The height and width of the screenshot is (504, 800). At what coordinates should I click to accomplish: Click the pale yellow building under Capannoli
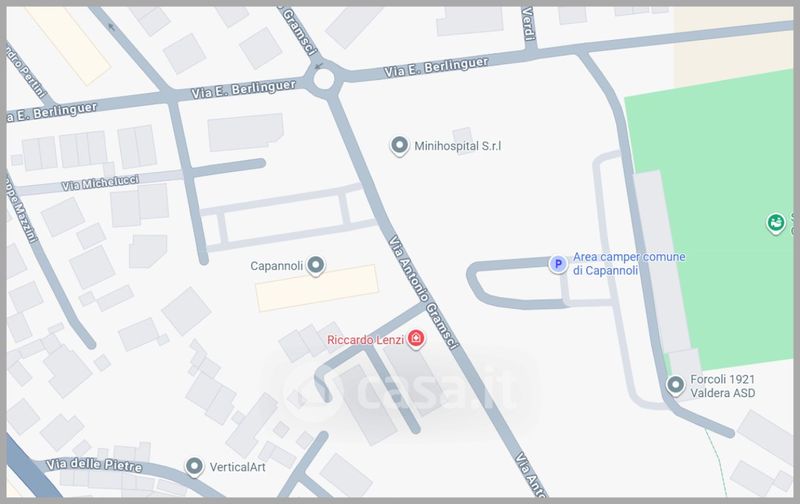317,288
